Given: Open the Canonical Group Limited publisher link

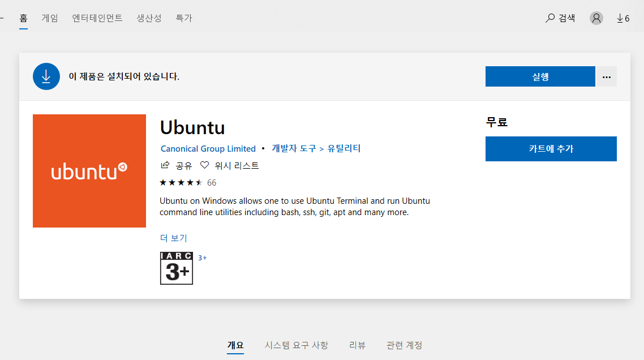Looking at the screenshot, I should tap(208, 149).
